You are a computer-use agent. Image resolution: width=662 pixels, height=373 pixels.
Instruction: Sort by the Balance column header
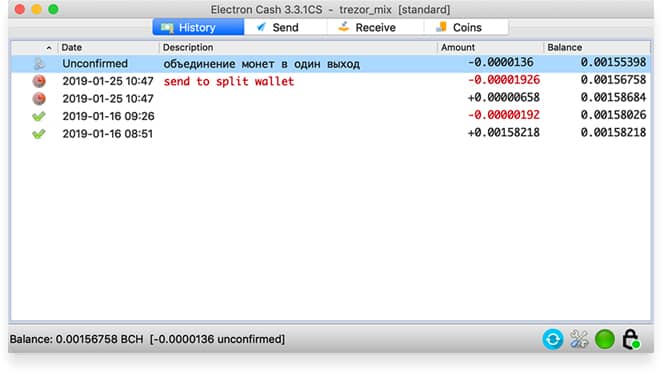564,47
